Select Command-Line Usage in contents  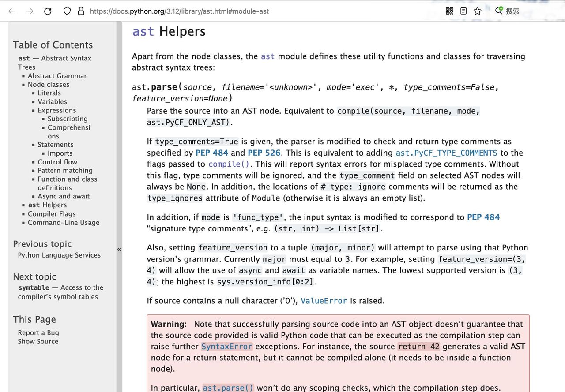[x=63, y=222]
